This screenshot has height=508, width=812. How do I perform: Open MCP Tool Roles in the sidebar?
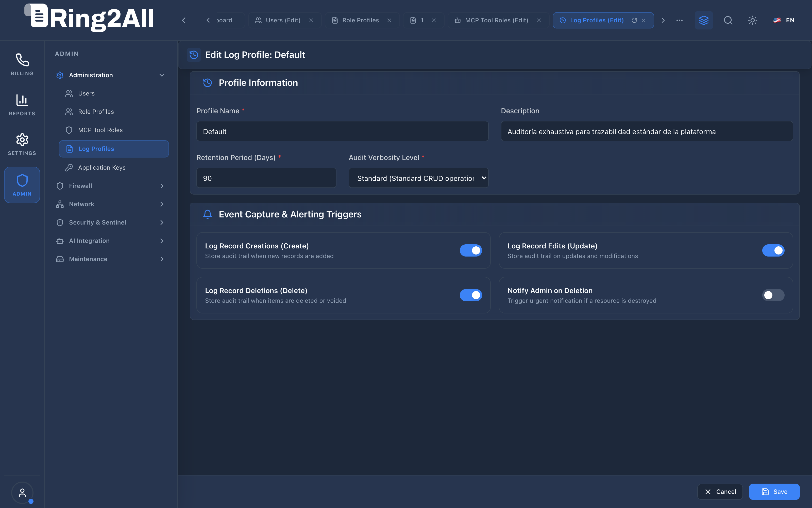[114, 130]
